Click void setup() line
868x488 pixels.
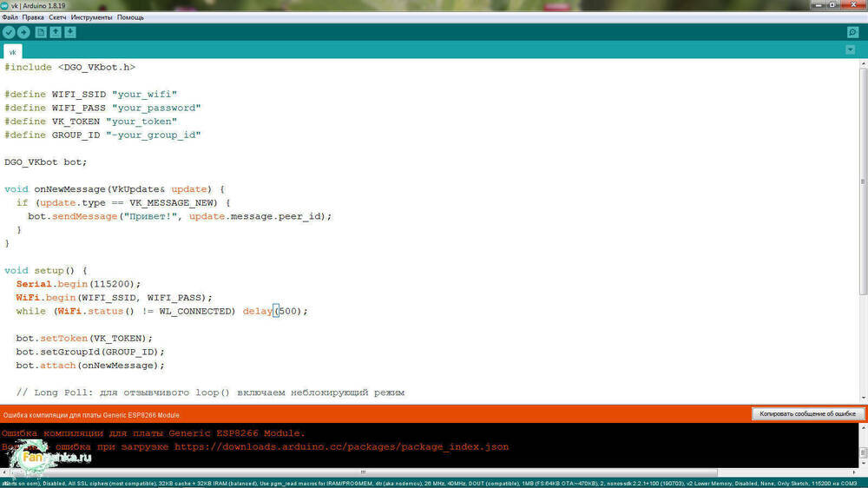pos(46,270)
